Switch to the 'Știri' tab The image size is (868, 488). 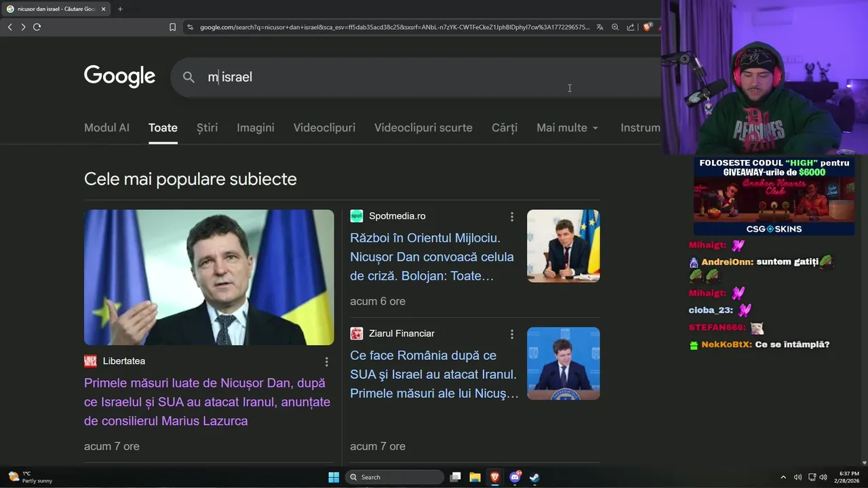[207, 127]
